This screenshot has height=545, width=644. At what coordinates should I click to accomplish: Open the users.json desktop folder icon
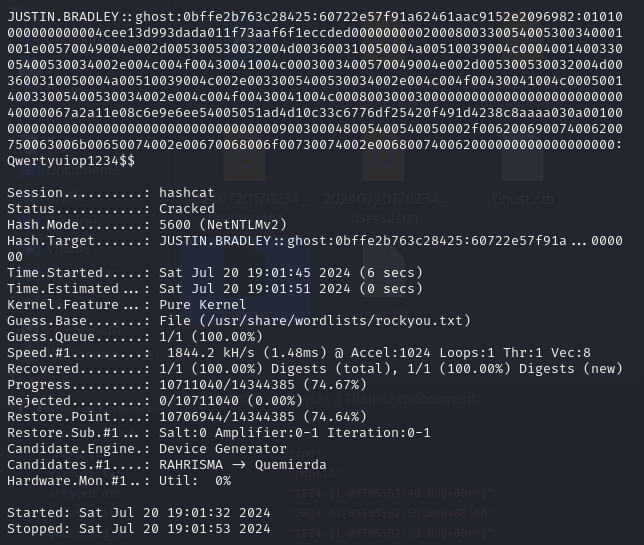coord(384,170)
